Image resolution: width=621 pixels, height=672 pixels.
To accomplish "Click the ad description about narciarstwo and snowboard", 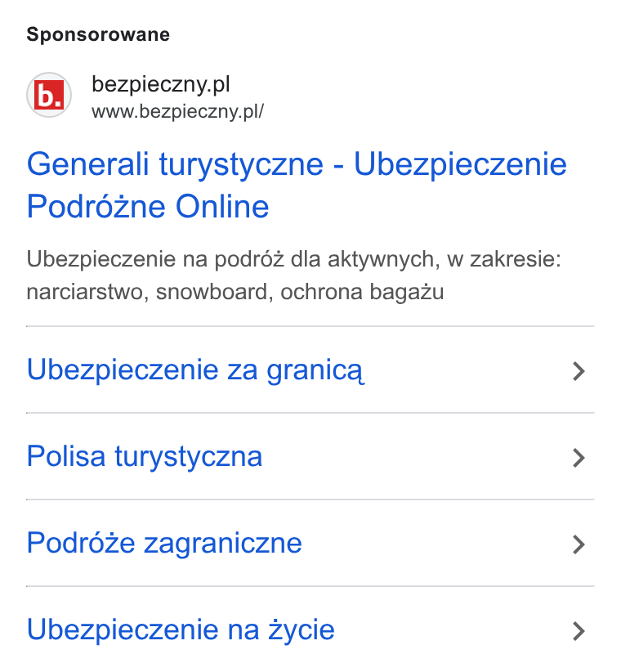I will pos(294,276).
